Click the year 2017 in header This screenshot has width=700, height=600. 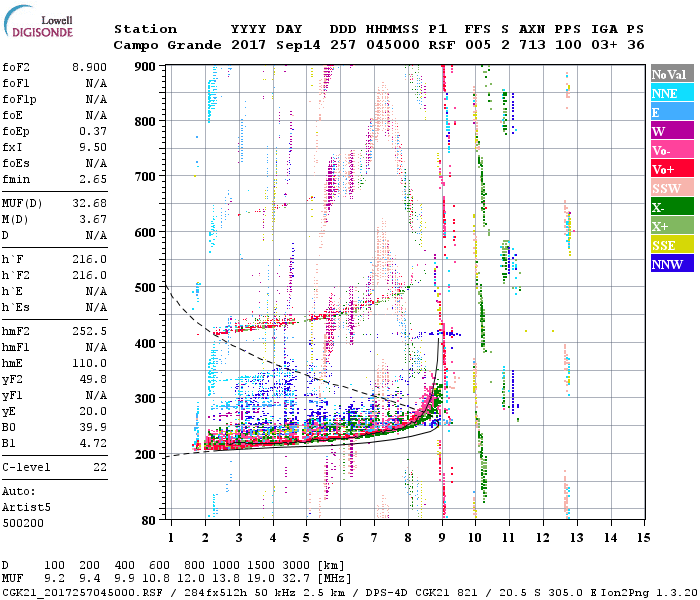click(249, 45)
